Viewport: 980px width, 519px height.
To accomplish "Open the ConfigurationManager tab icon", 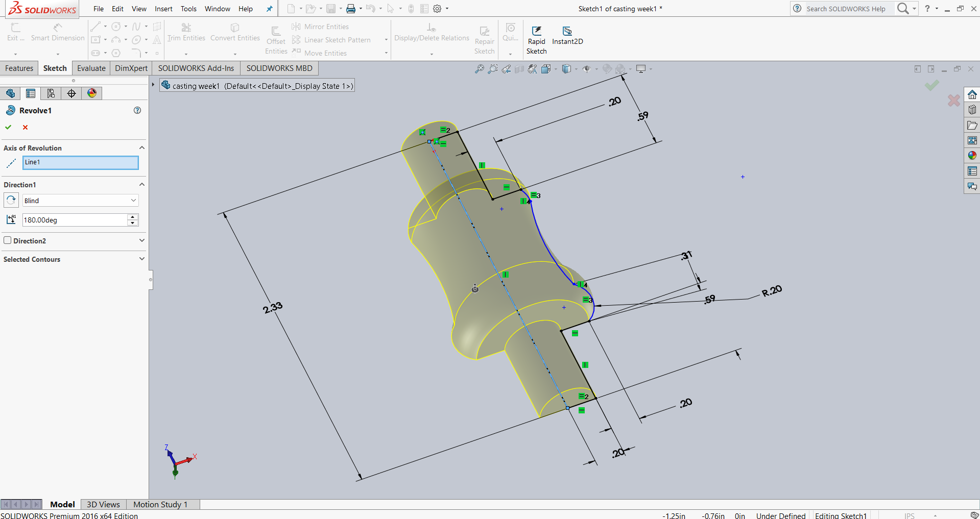I will 51,93.
